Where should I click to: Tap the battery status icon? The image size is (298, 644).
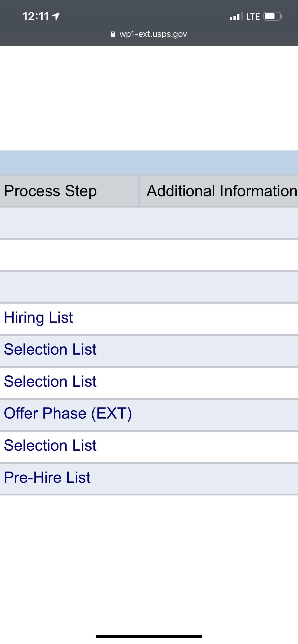pos(272,16)
